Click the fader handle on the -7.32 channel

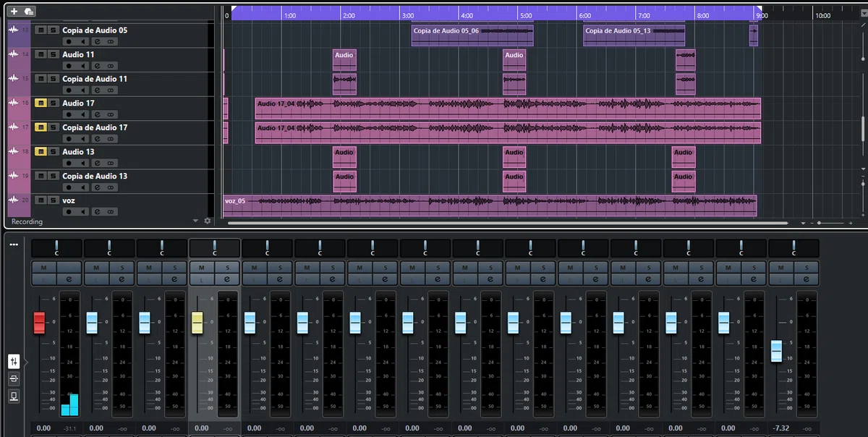pyautogui.click(x=776, y=351)
